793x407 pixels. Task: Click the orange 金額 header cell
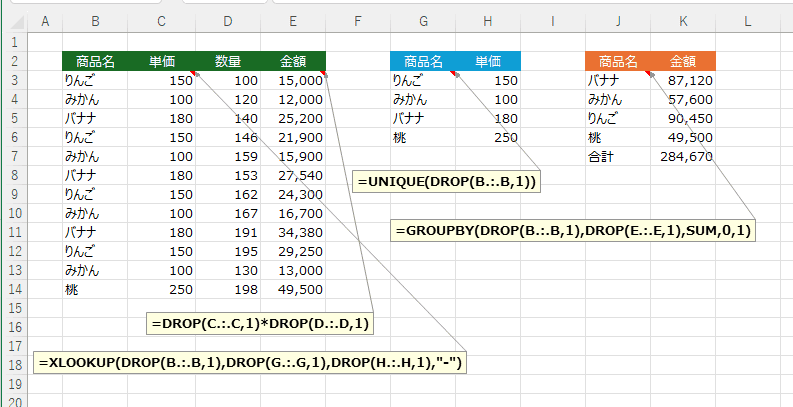[683, 61]
